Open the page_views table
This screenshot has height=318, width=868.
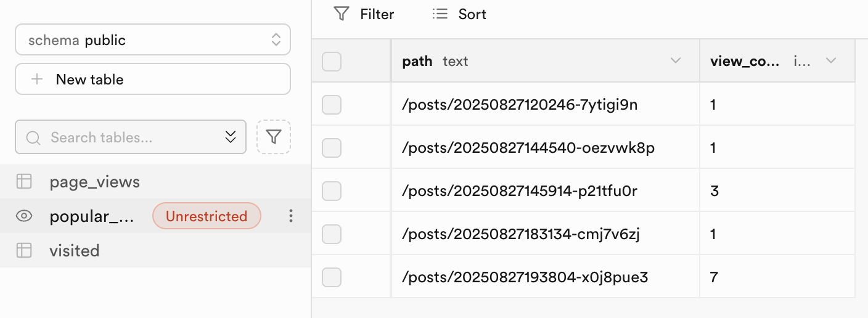pos(95,182)
